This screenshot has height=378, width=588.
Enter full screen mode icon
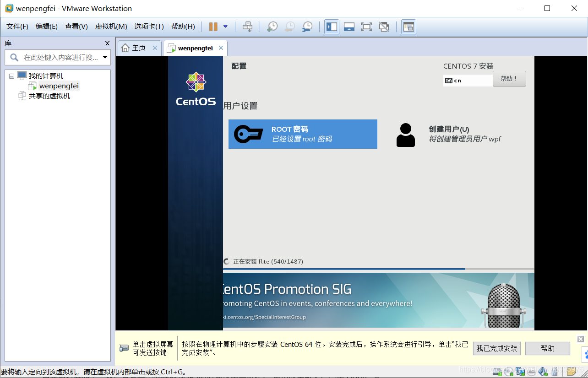click(x=366, y=27)
